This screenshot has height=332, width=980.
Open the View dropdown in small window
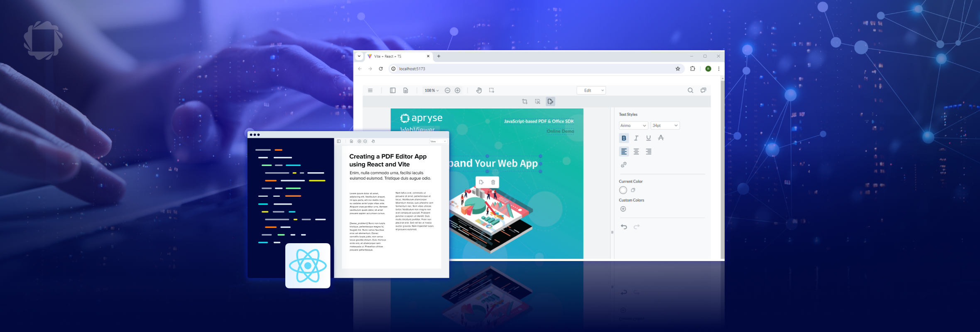pyautogui.click(x=438, y=142)
